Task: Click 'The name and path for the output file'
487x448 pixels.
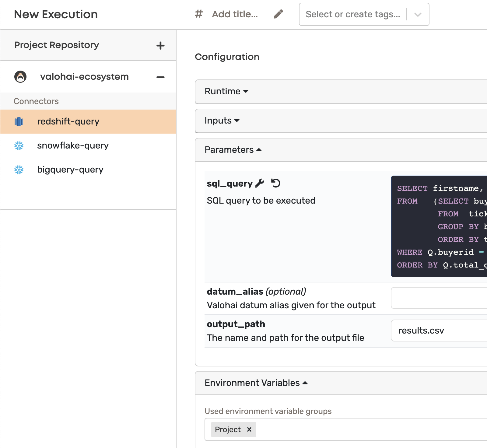Action: tap(285, 338)
